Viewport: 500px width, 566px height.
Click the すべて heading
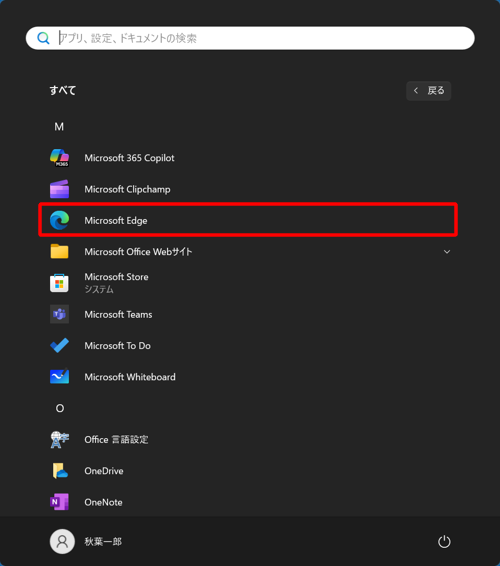point(62,90)
